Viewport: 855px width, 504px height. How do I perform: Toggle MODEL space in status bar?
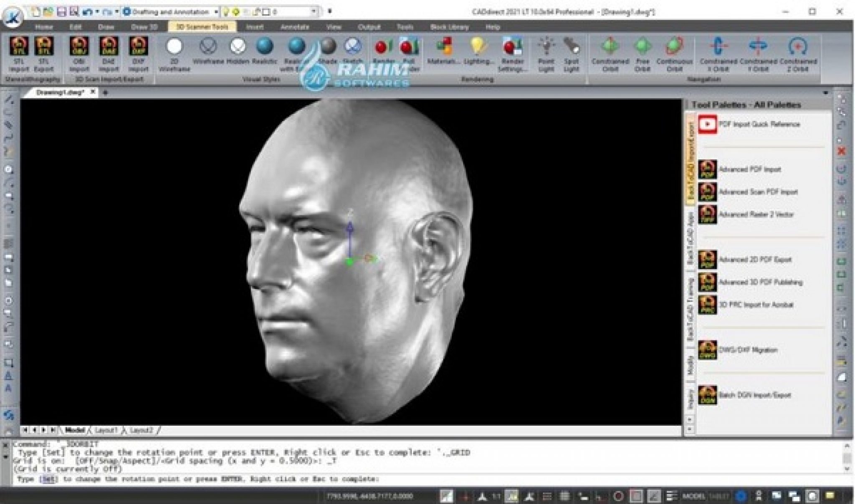[694, 496]
